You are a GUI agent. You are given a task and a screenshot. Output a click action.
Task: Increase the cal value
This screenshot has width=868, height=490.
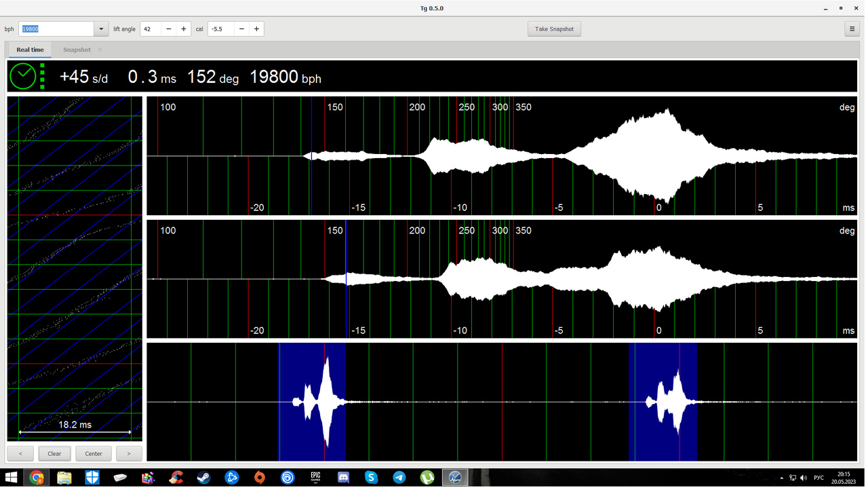point(256,29)
